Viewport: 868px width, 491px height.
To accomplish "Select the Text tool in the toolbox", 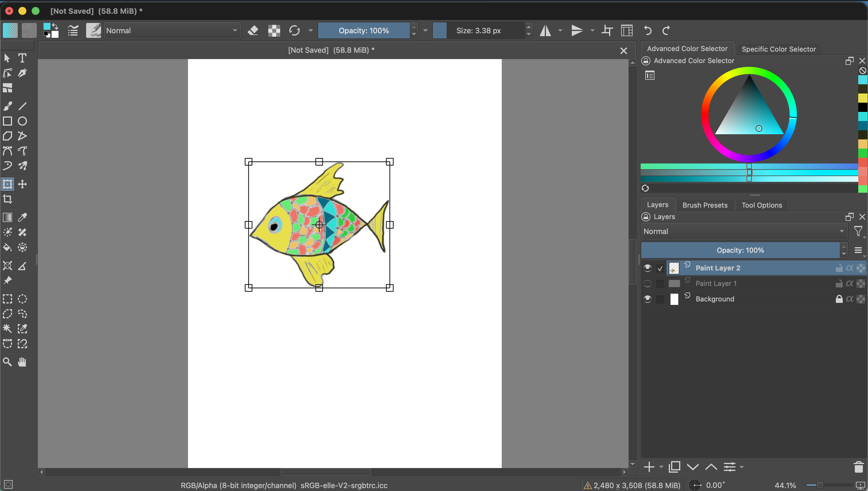I will point(22,58).
